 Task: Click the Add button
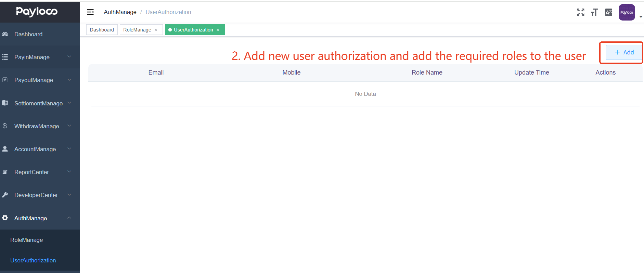coord(624,52)
